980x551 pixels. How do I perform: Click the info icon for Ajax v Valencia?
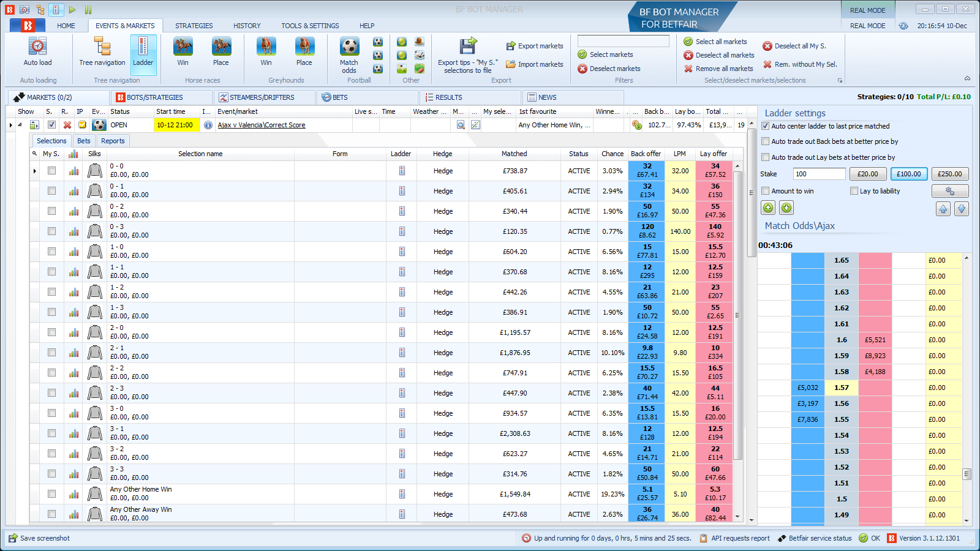tap(208, 125)
